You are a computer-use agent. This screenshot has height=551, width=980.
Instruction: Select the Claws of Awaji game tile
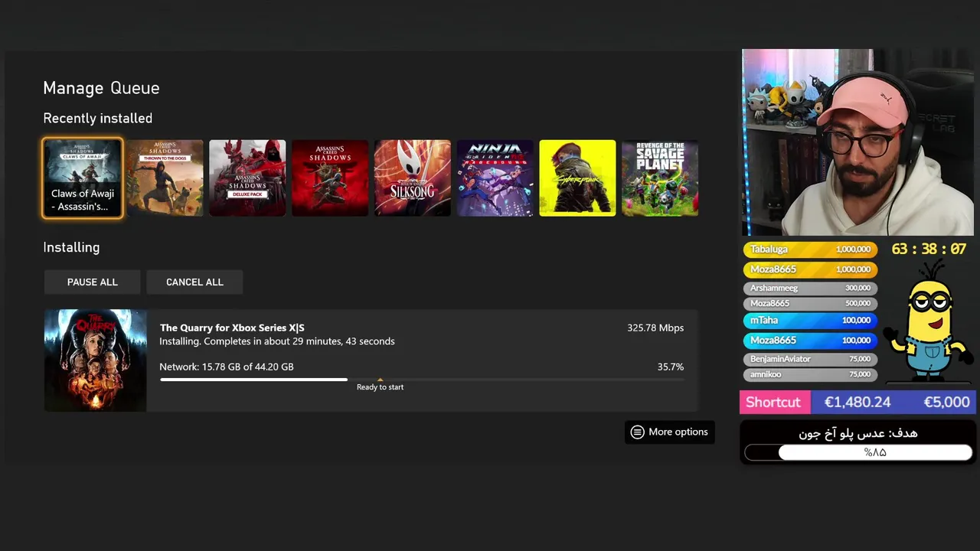pos(83,178)
